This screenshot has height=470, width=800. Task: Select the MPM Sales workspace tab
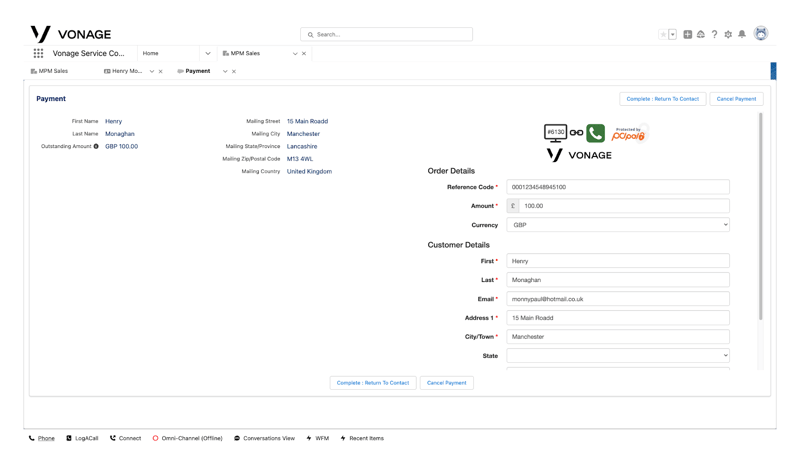click(245, 53)
